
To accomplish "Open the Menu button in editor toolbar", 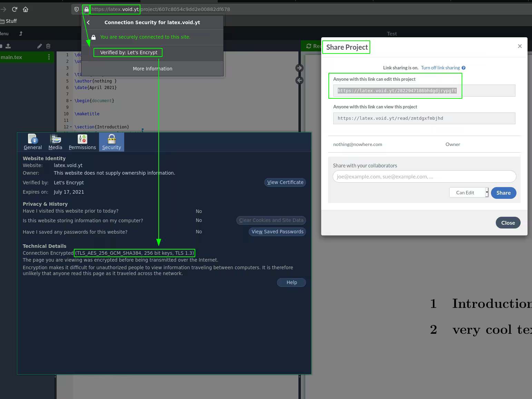I will (4, 33).
